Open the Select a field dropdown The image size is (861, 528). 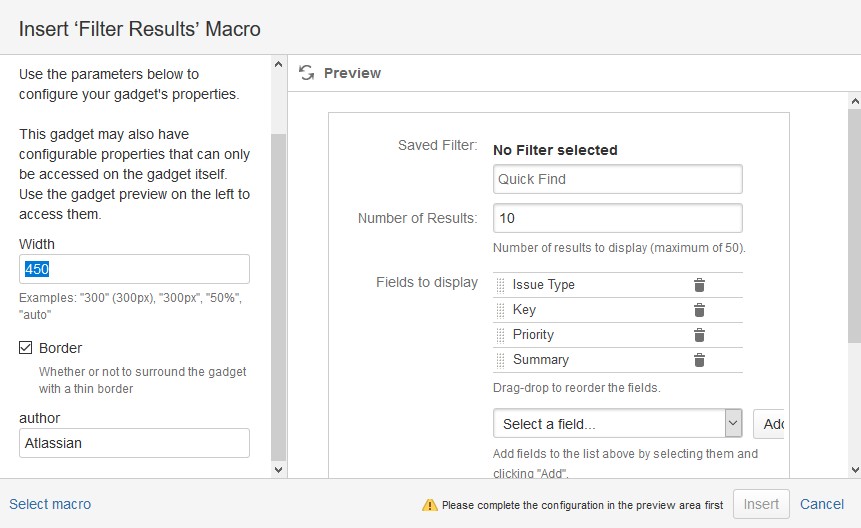(x=618, y=424)
